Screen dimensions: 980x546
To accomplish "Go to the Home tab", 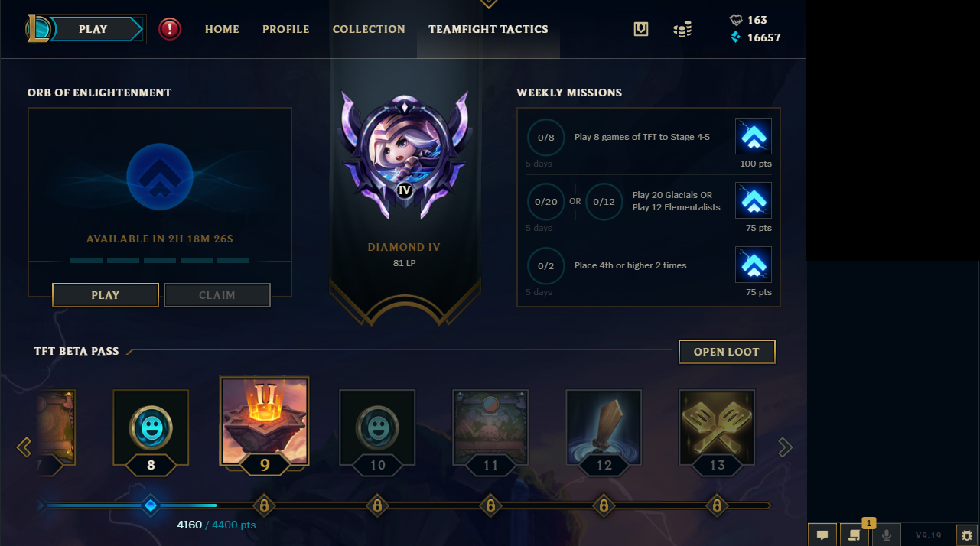I will click(222, 29).
